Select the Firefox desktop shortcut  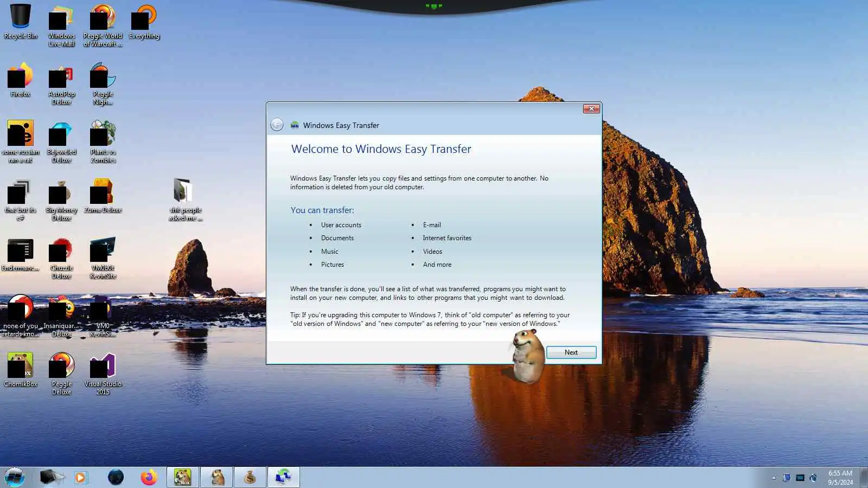pos(21,80)
